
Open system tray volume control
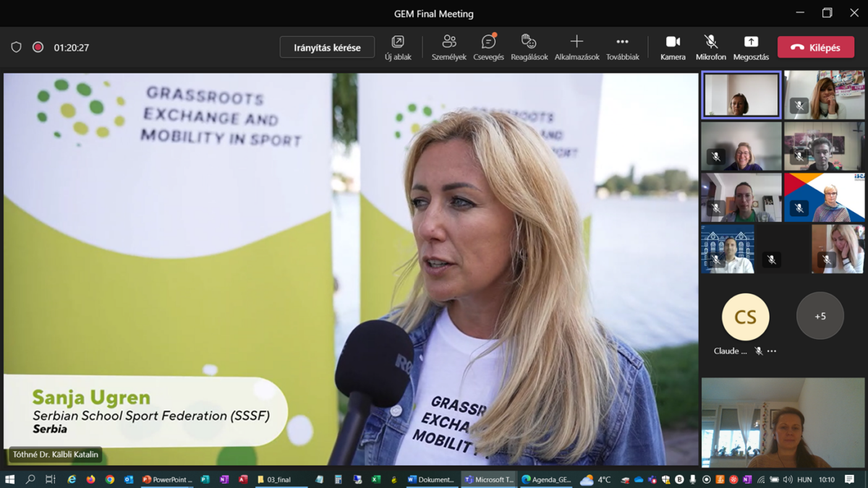click(x=788, y=479)
